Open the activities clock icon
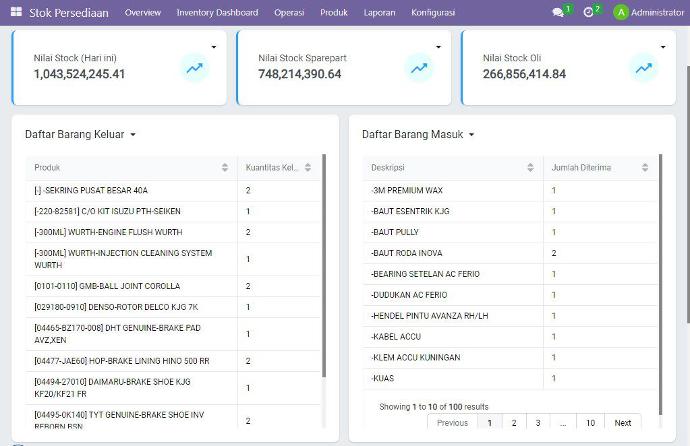The height and width of the screenshot is (446, 690). 588,13
